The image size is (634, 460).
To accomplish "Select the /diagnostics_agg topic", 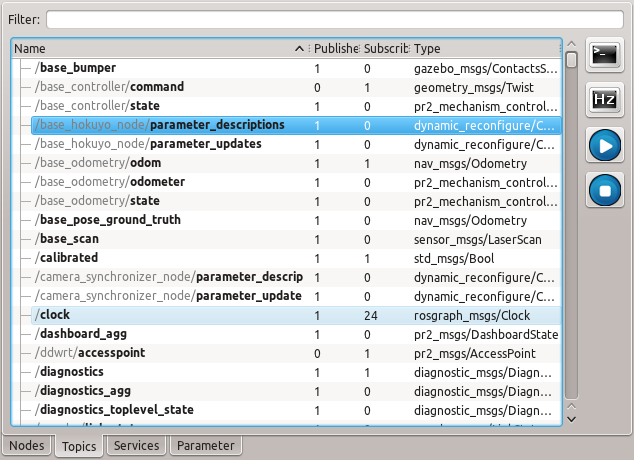I will tap(296, 391).
